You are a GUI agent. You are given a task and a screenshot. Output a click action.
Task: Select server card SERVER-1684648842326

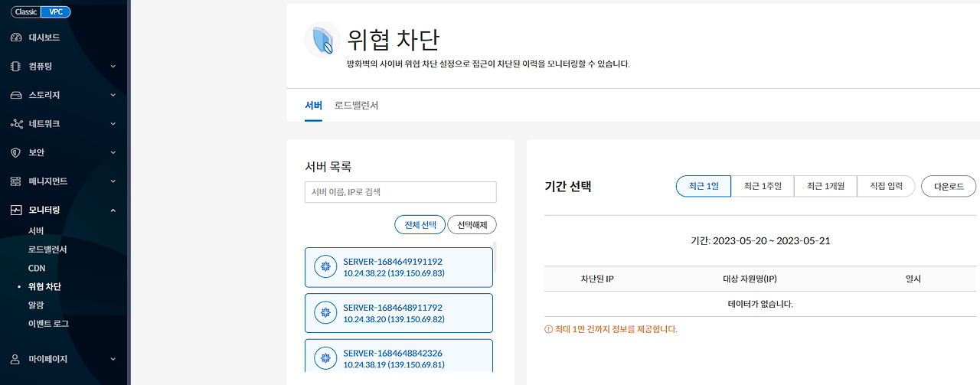(399, 356)
